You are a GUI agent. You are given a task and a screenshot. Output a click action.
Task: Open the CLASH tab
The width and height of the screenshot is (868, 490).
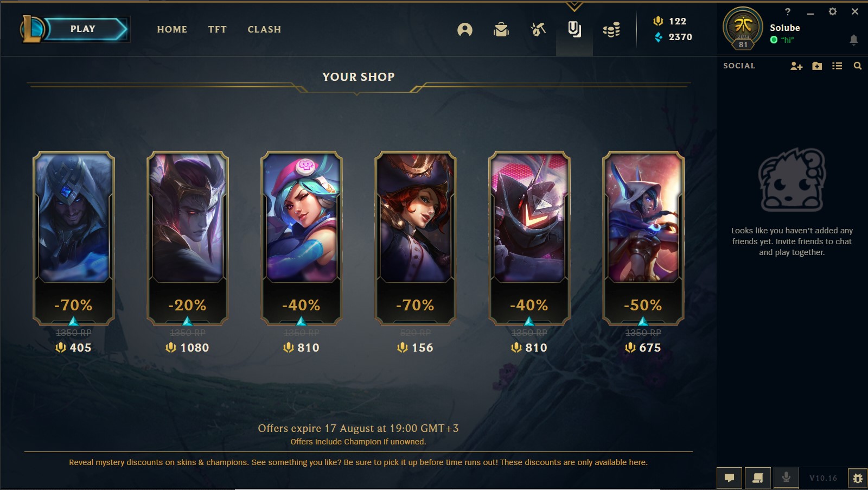coord(264,29)
